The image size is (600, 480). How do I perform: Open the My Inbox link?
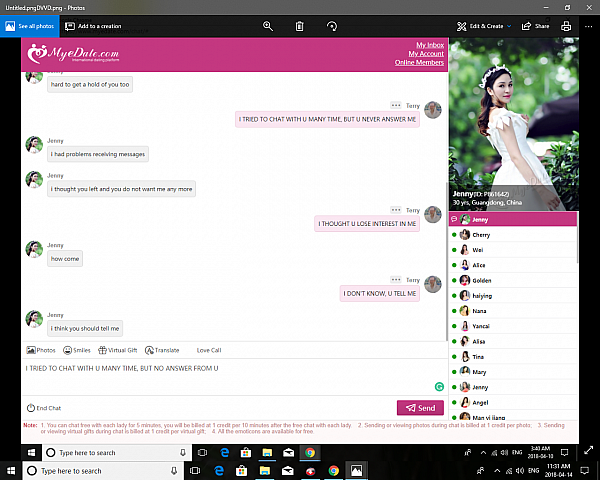(430, 45)
